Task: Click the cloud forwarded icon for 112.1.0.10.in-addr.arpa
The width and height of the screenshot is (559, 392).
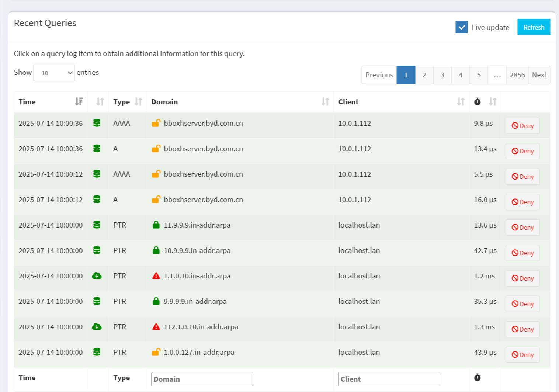Action: coord(97,326)
